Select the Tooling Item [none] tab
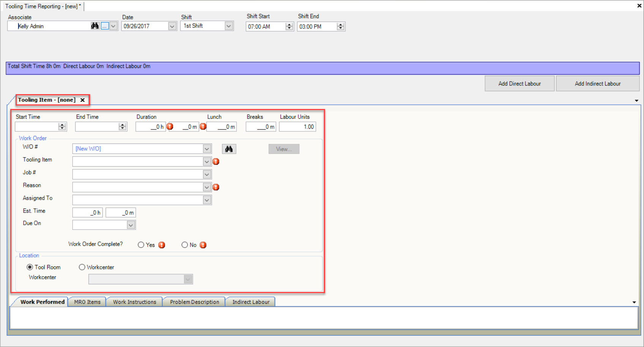 pos(47,100)
